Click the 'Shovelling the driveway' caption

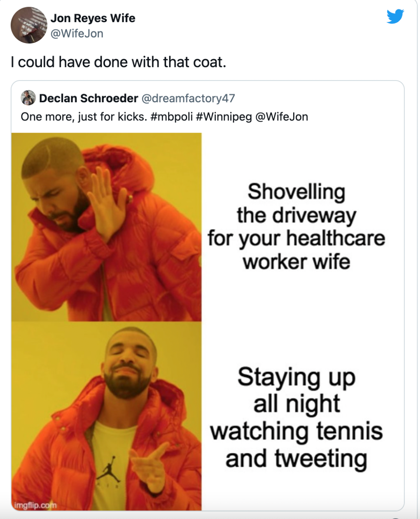[x=296, y=226]
